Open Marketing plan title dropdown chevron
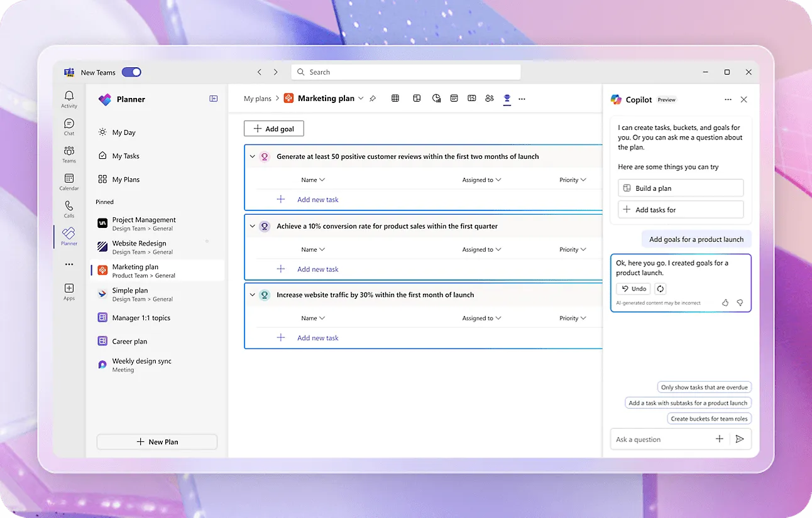Screen dimensions: 812x518 361,99
